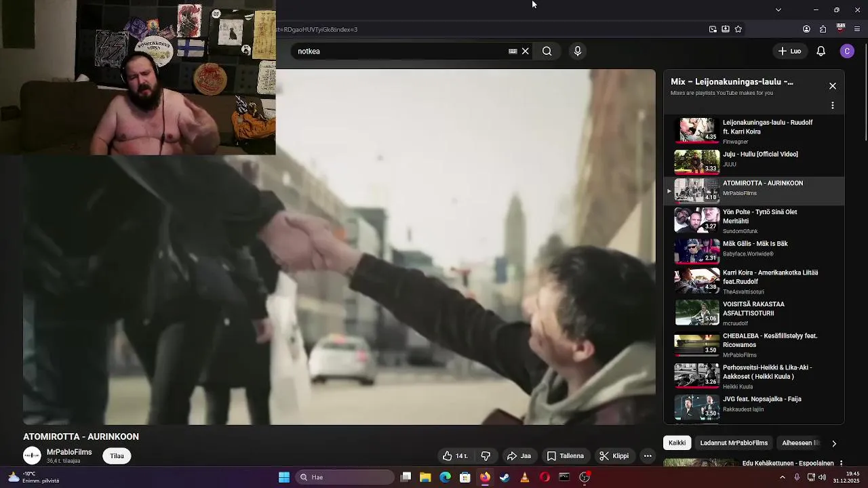Screen dimensions: 868x488
Task: Open Opera browser from the taskbar
Action: (x=545, y=477)
